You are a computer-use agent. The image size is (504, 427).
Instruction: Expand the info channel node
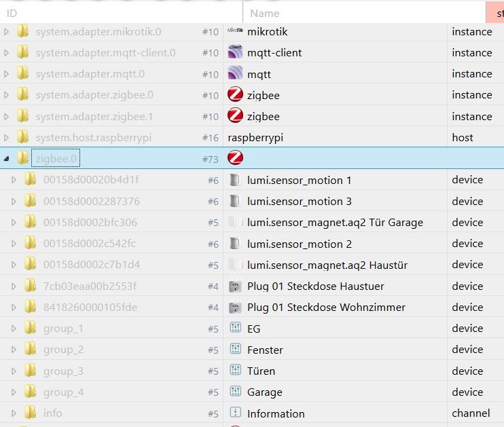click(14, 413)
